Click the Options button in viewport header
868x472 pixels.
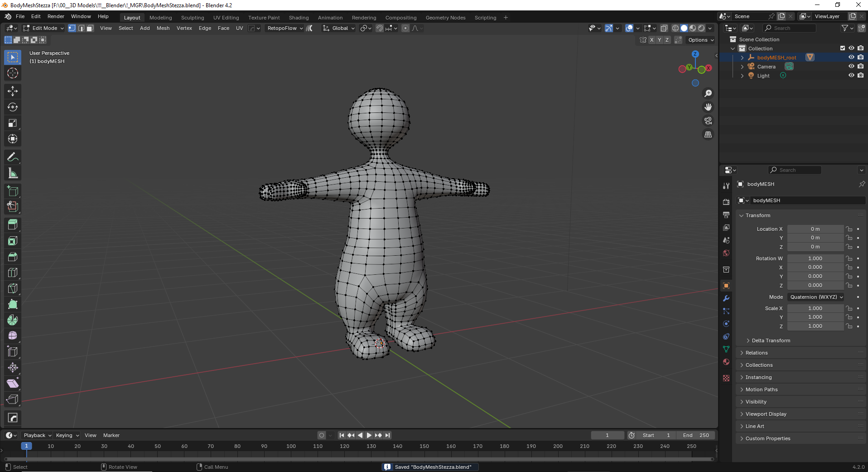click(x=700, y=40)
